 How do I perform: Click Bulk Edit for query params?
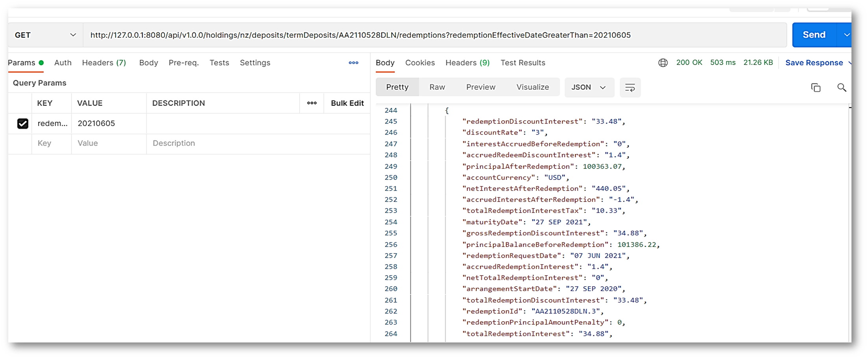click(347, 103)
